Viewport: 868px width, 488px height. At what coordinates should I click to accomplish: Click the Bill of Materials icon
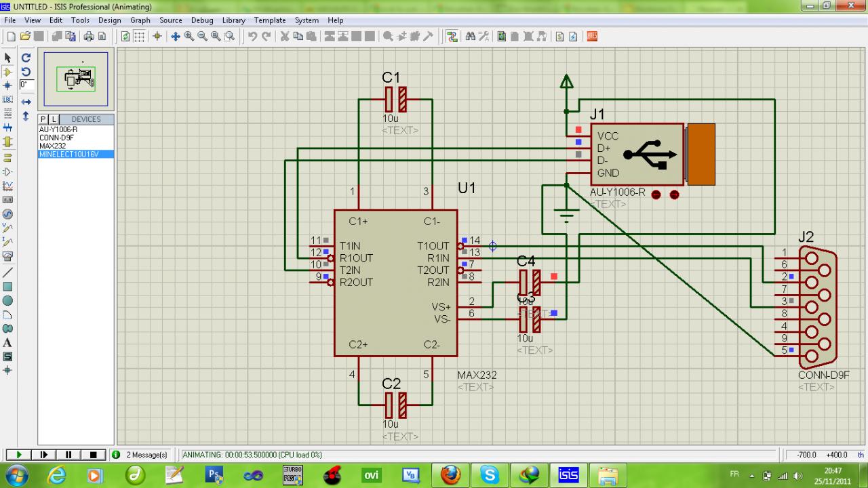coord(559,37)
